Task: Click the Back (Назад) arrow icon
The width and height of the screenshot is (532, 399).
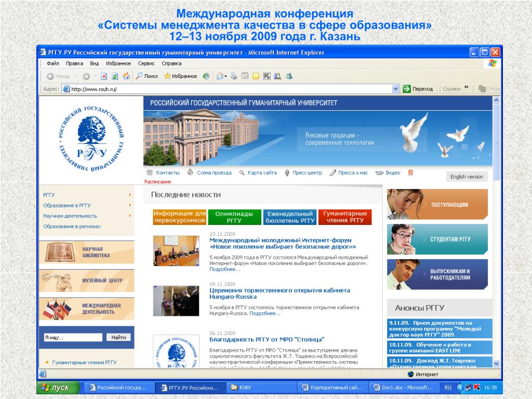Action: (x=50, y=76)
